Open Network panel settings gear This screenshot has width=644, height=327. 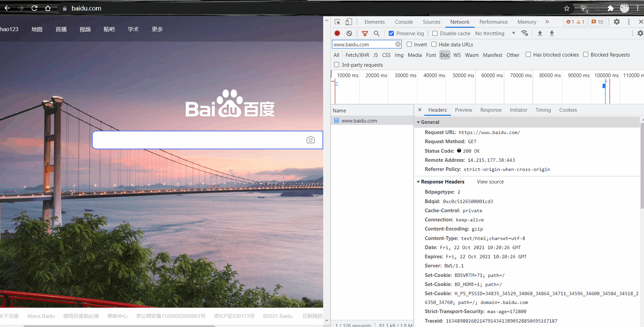[640, 33]
